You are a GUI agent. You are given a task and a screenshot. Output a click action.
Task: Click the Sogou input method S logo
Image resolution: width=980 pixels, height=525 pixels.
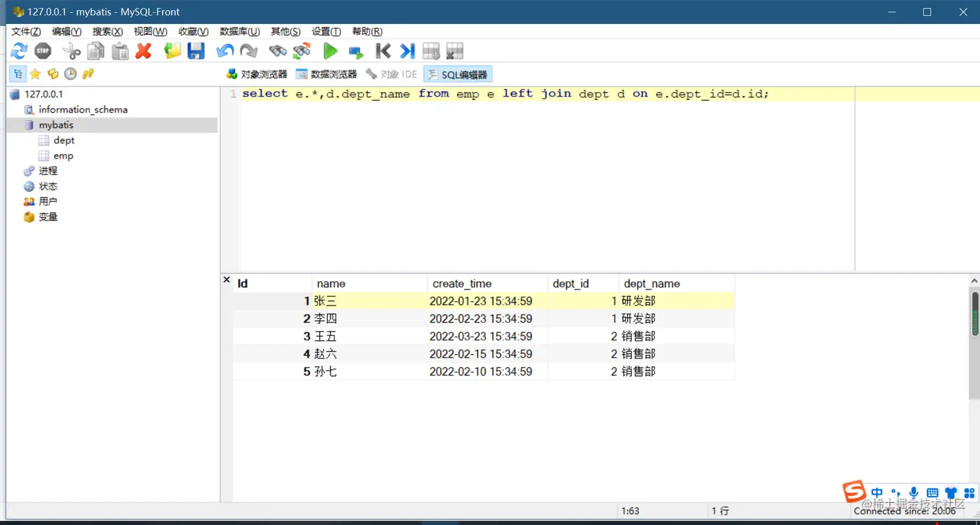(x=854, y=492)
